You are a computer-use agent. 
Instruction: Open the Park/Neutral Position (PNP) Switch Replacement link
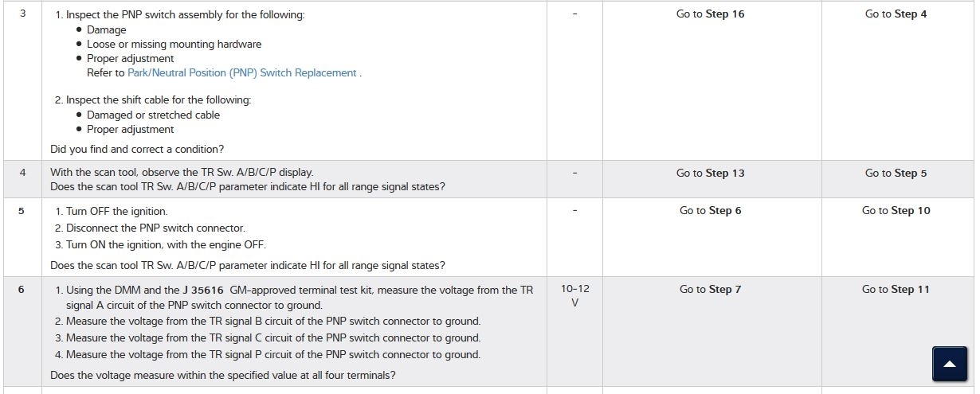coord(242,72)
